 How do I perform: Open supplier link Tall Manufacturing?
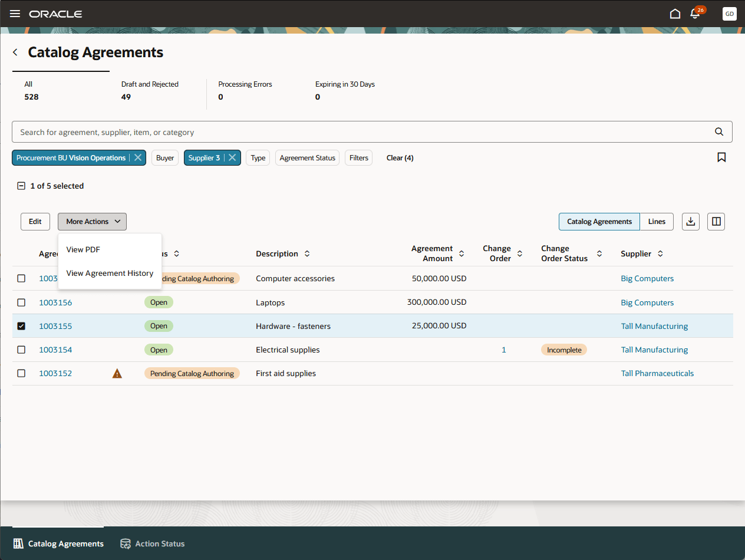[x=654, y=325]
